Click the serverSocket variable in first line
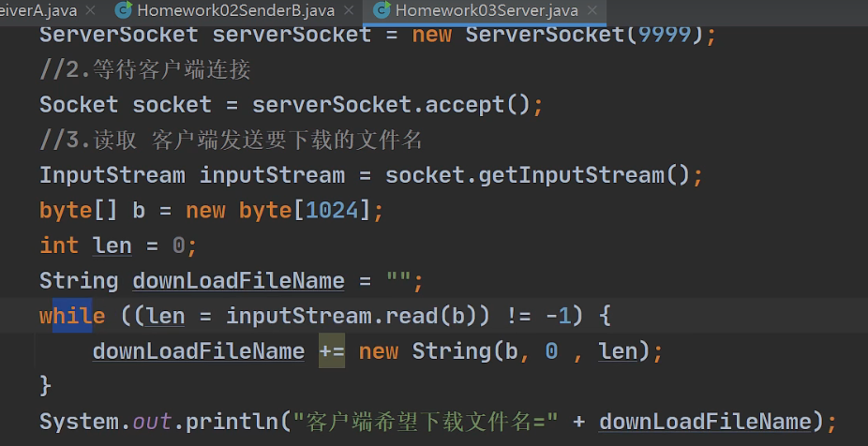Viewport: 868px width, 446px height. 292,35
